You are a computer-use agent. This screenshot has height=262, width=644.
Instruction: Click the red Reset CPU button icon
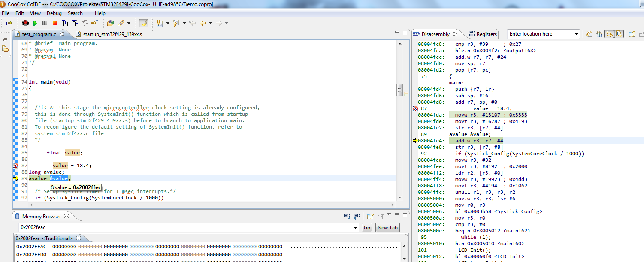[x=25, y=23]
